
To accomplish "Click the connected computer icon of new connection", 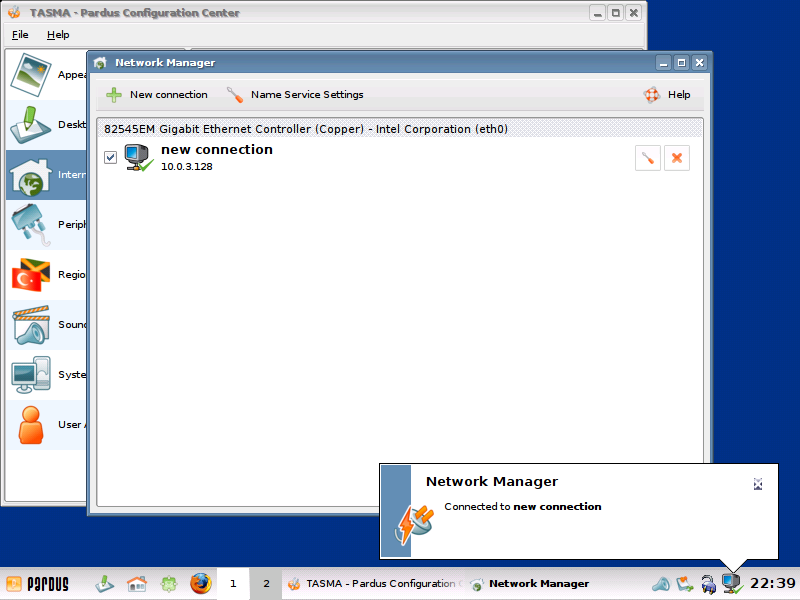I will tap(138, 158).
